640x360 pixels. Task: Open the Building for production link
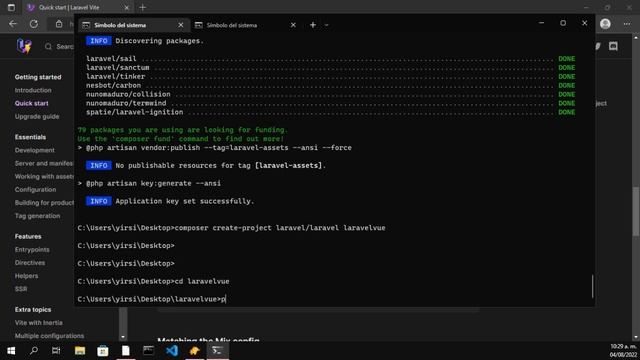44,202
